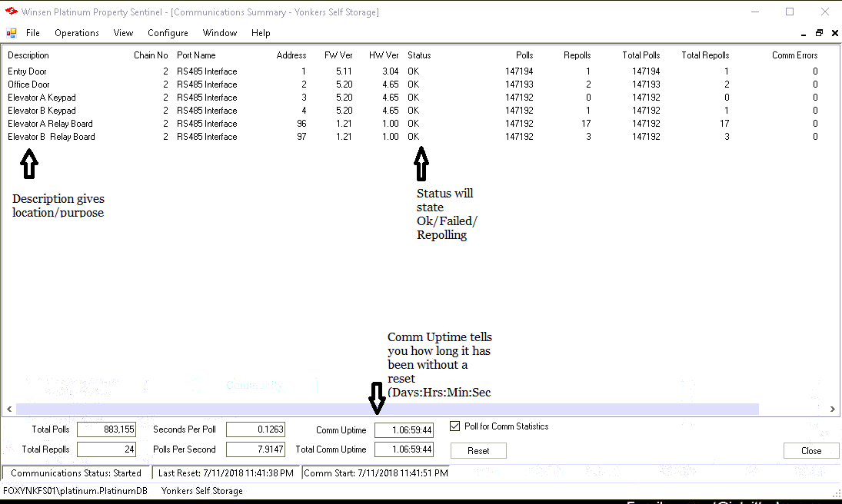This screenshot has width=842, height=504.
Task: Close the inner child window via menu bar X
Action: tap(835, 33)
